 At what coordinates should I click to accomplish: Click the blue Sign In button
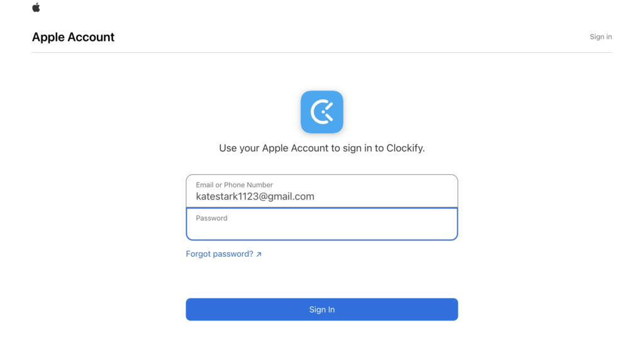point(321,309)
